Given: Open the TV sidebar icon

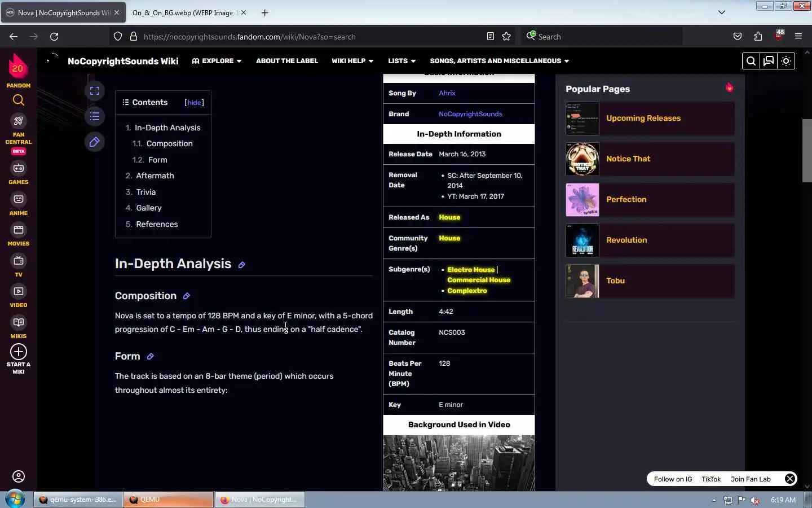Looking at the screenshot, I should click(x=19, y=261).
